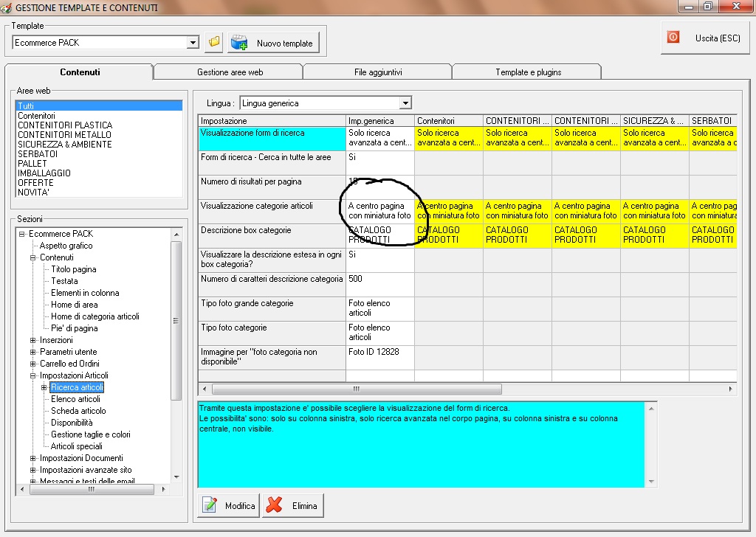The width and height of the screenshot is (756, 537).
Task: Open the Ecommerce PACK template dropdown
Action: pyautogui.click(x=193, y=43)
